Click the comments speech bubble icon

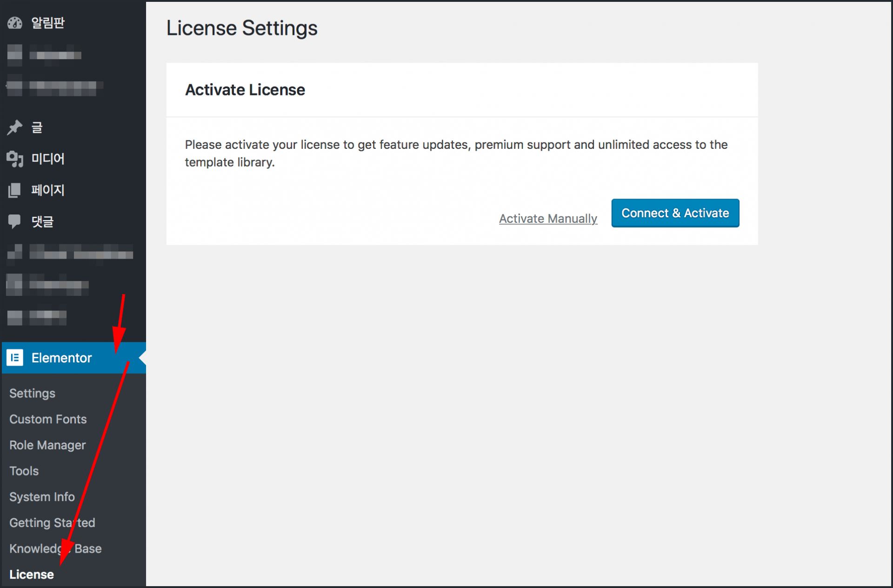point(15,221)
